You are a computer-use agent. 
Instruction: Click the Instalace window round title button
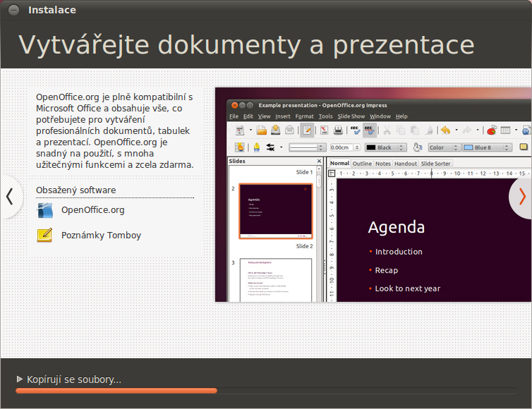coord(13,10)
